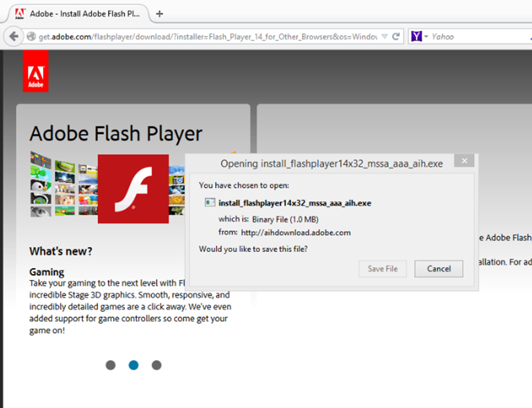The height and width of the screenshot is (408, 532).
Task: Click the globe site identity icon
Action: tap(31, 36)
